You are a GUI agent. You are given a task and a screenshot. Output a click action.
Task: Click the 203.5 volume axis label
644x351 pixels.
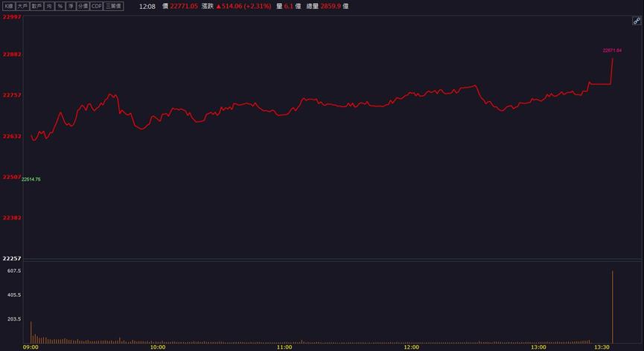14,318
